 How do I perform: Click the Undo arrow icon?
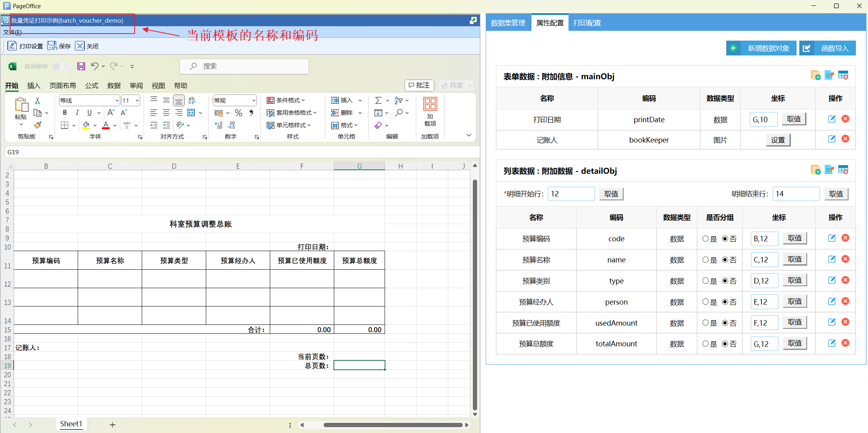tap(94, 66)
